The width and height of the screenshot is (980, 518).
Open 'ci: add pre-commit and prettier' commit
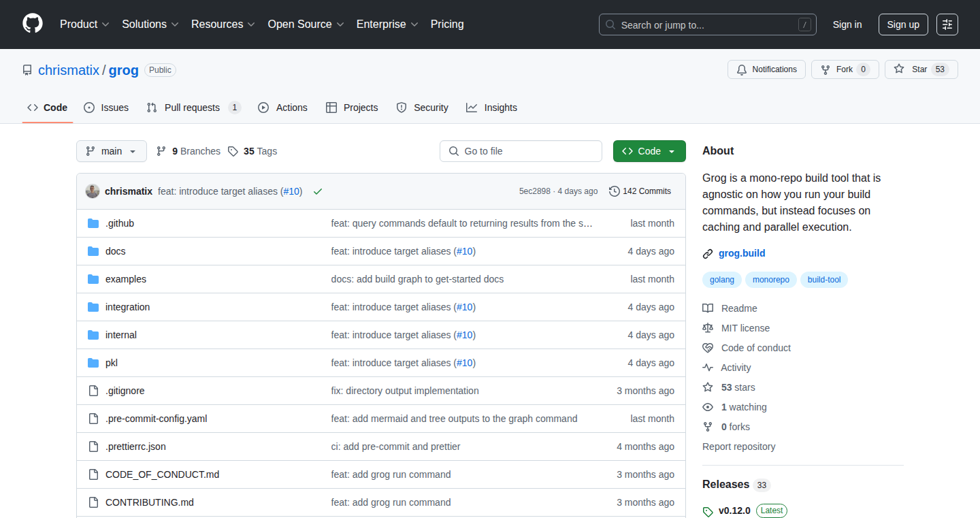(396, 447)
